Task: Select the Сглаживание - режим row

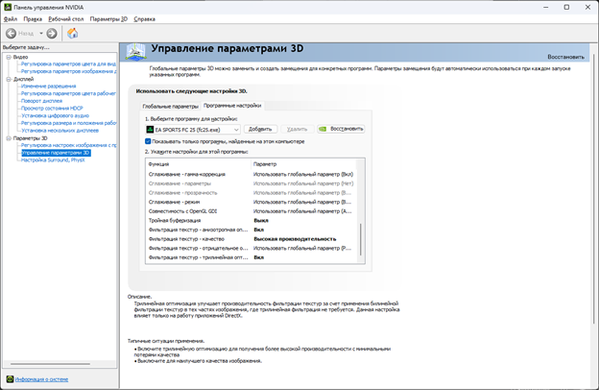Action: click(251, 202)
